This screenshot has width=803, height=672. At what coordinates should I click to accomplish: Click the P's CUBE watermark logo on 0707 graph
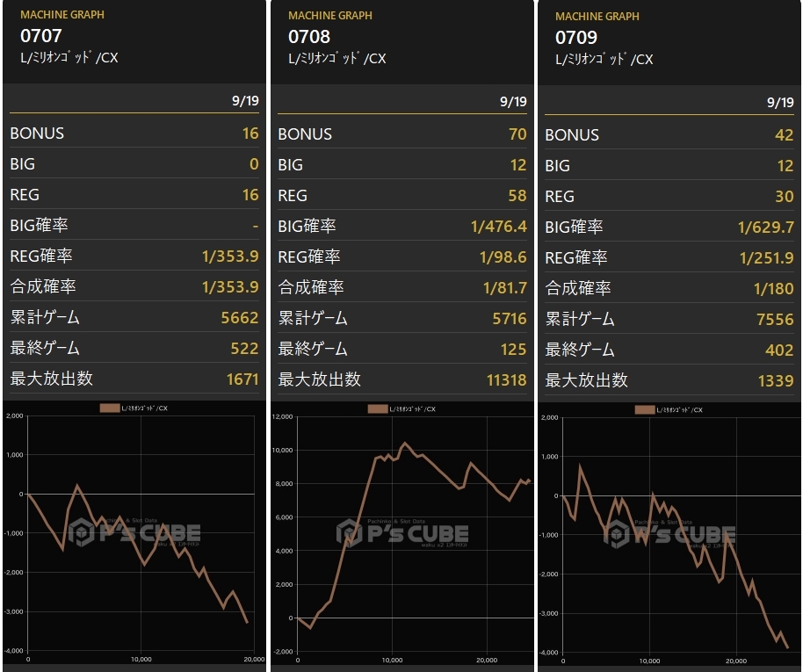point(134,532)
